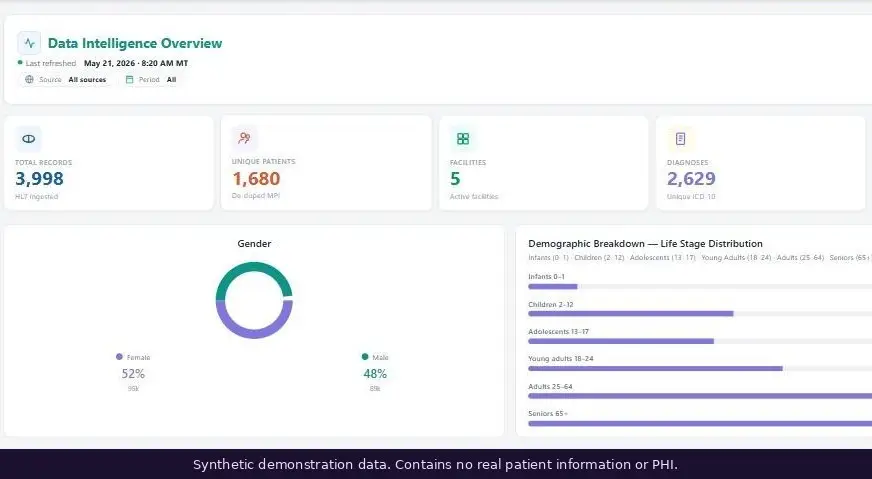Click the grid icon on Facilities card
872x479 pixels.
(x=463, y=139)
